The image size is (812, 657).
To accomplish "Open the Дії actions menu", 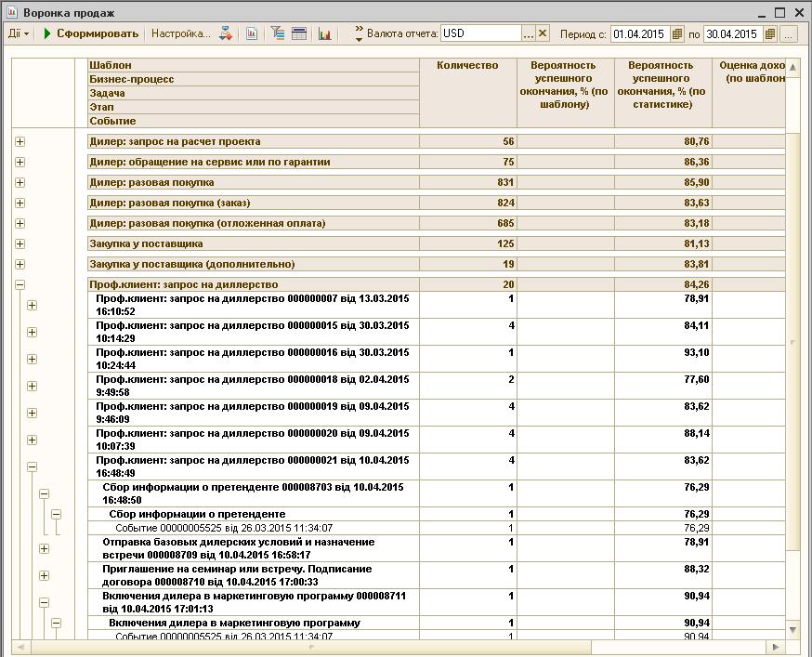I will (x=19, y=34).
